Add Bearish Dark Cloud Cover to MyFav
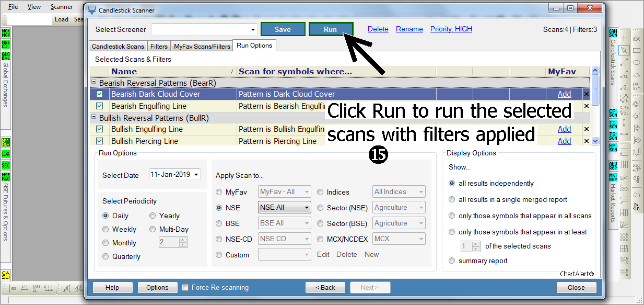The height and width of the screenshot is (305, 644). pos(565,94)
